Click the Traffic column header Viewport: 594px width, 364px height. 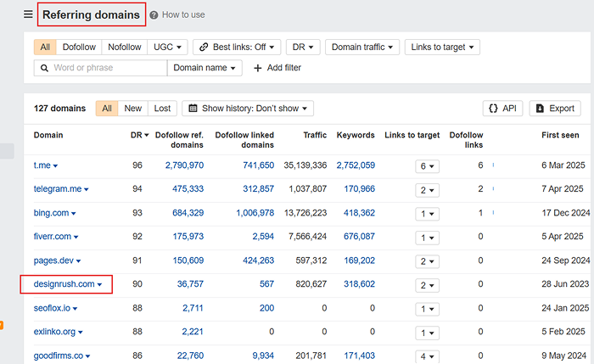tap(315, 135)
